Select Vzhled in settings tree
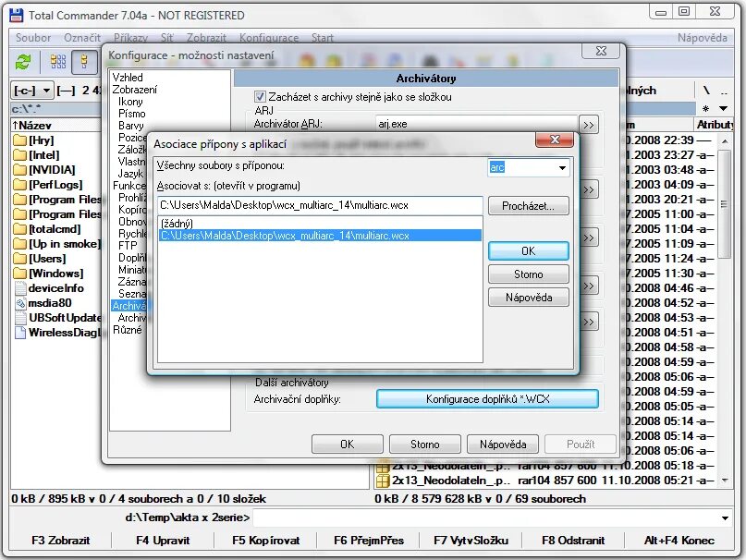The width and height of the screenshot is (746, 560). [x=128, y=77]
